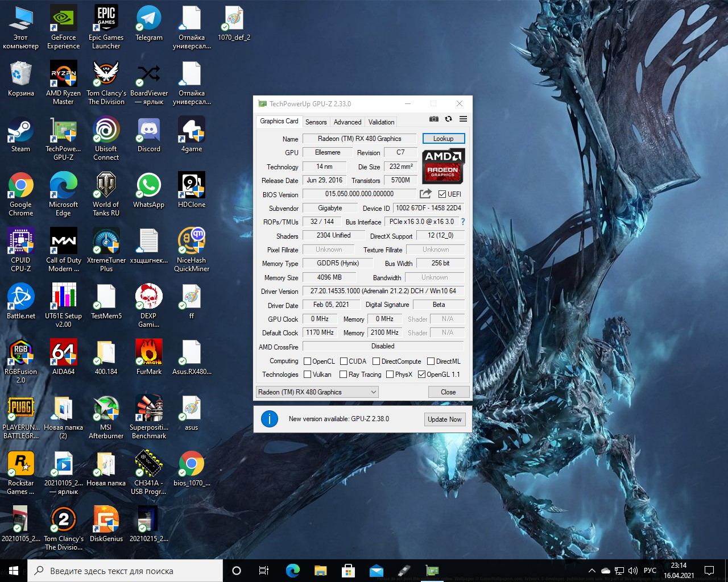728x582 pixels.
Task: Open the Cortana circle on taskbar
Action: tap(237, 571)
